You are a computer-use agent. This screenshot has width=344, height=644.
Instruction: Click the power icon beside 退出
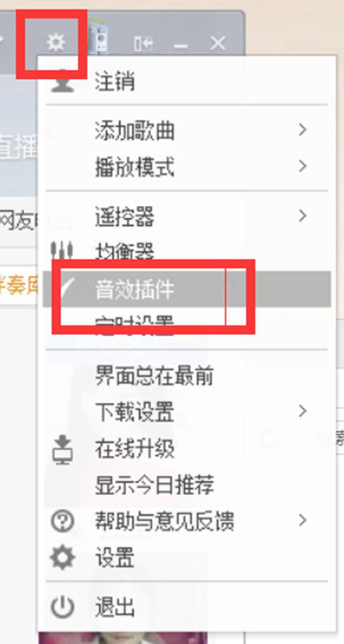(x=63, y=608)
